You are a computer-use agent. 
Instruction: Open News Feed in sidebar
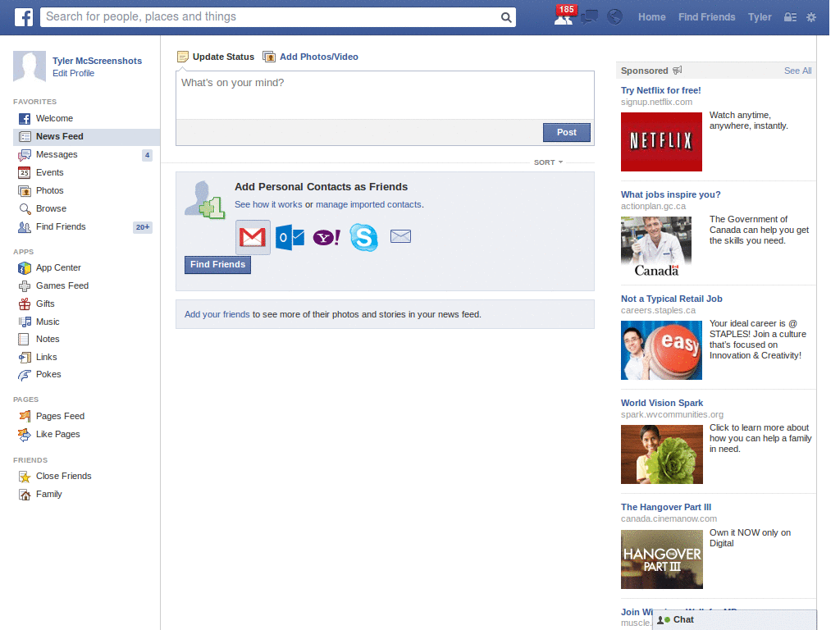pos(86,137)
